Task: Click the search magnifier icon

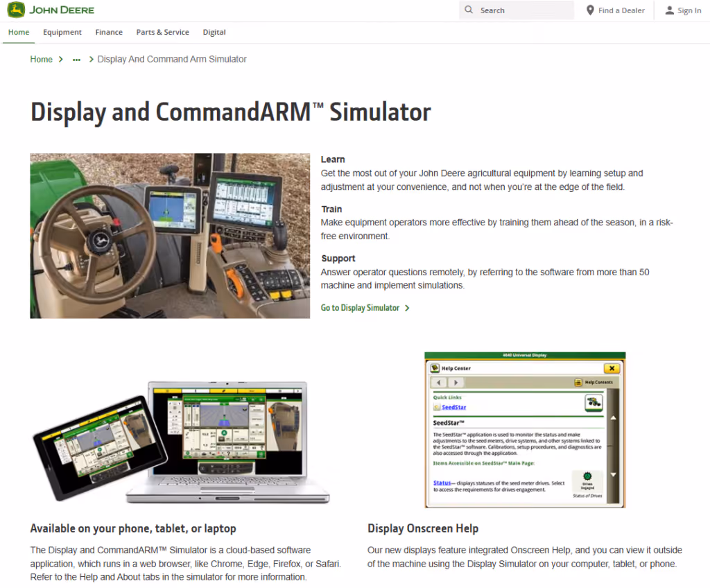Action: click(469, 10)
